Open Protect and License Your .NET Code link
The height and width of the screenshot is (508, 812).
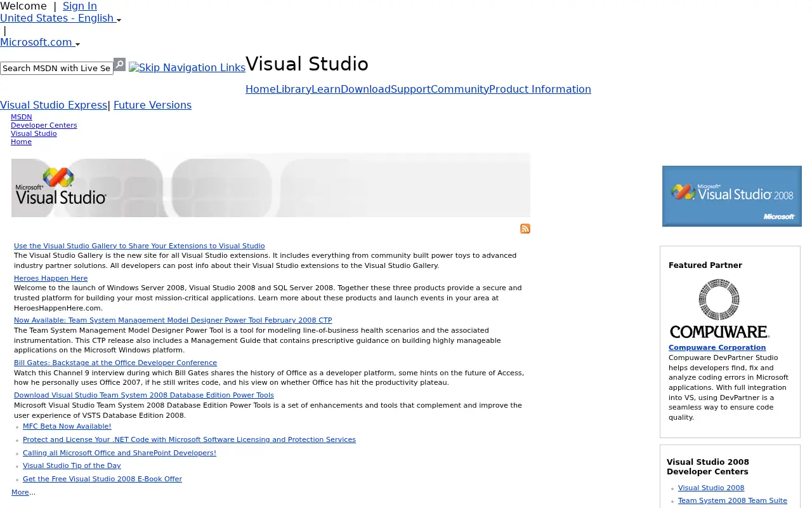coord(189,439)
